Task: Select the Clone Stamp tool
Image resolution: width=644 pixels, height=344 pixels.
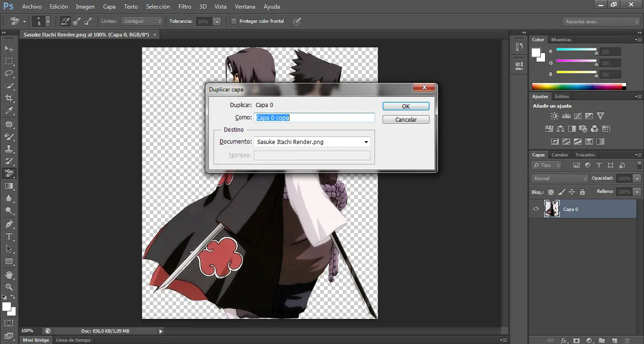Action: click(9, 149)
